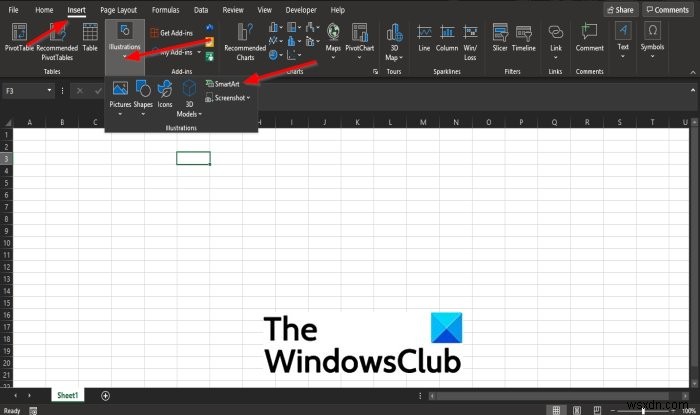Click the zoom slider
Screen dimensions: 700x415
point(643,411)
